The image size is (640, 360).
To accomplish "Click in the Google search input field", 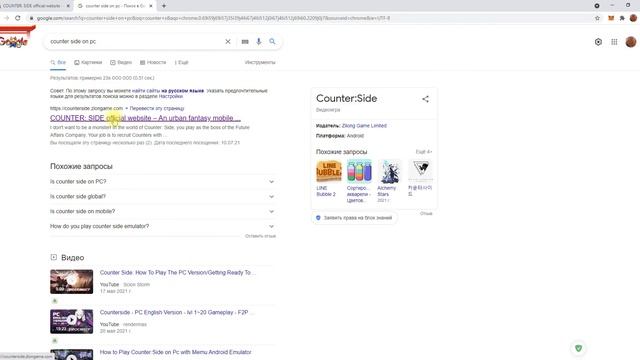I will 135,42.
